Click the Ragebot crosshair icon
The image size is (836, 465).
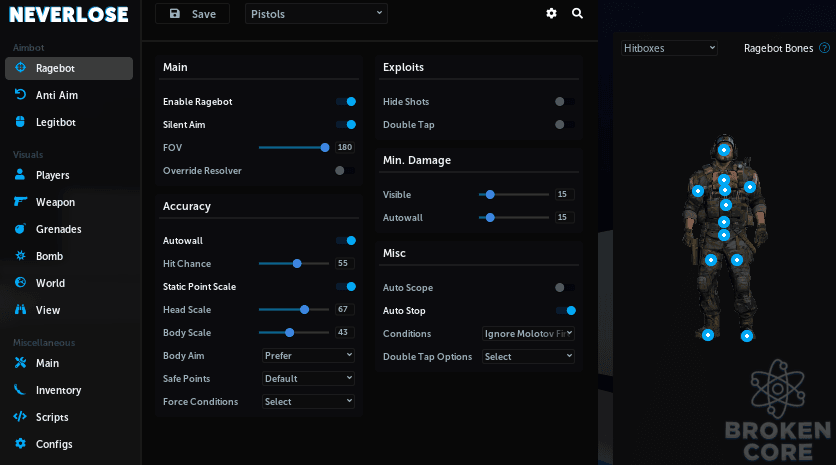[x=20, y=68]
